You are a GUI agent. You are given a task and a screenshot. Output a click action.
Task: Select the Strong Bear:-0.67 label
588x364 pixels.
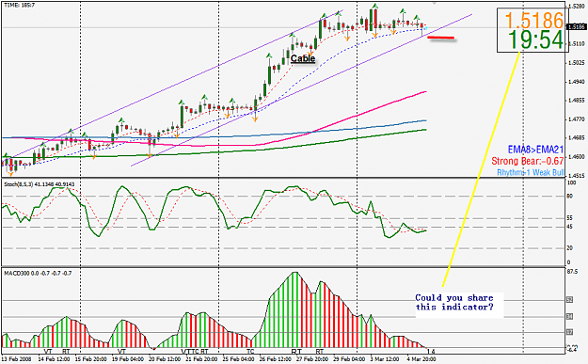point(527,161)
